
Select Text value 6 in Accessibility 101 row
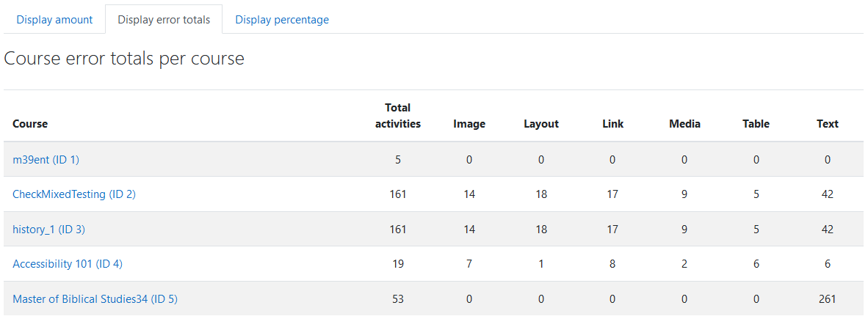point(828,264)
